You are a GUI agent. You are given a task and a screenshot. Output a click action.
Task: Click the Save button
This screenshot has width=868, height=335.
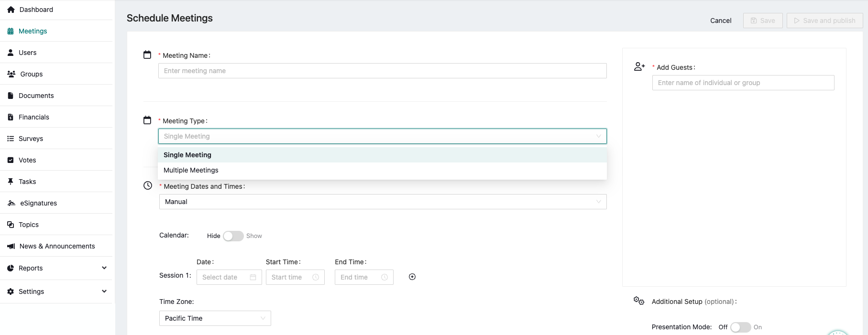[x=763, y=21]
